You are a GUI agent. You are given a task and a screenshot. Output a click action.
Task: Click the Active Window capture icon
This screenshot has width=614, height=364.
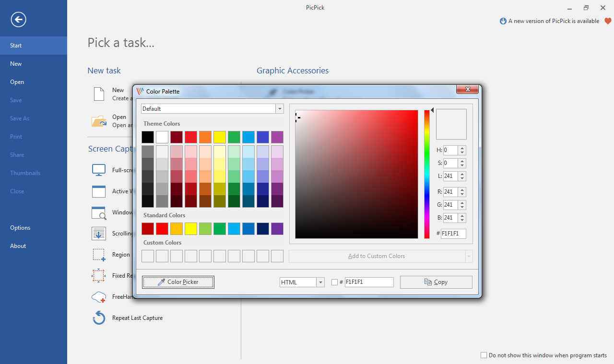click(x=99, y=191)
